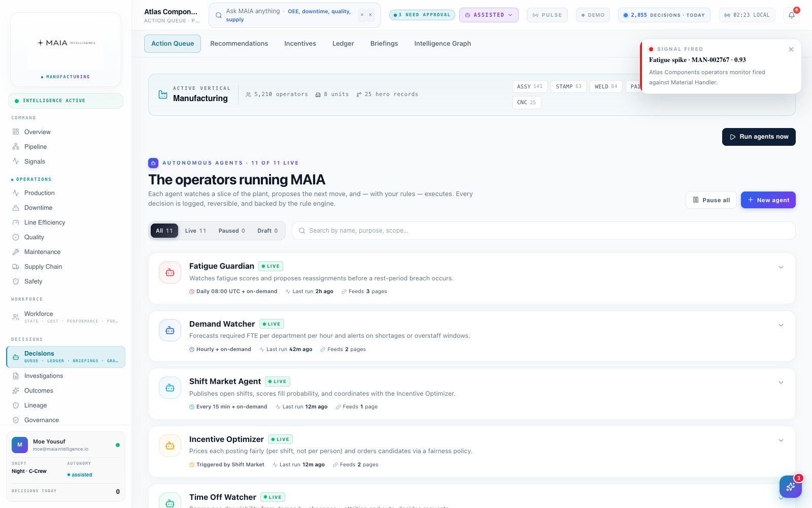This screenshot has width=812, height=508.
Task: Click the Workforce people icon
Action: 16,317
